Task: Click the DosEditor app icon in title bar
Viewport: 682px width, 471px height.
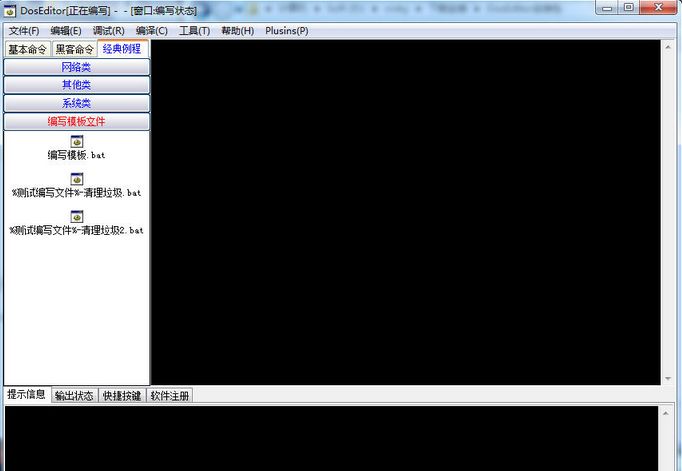Action: point(10,9)
